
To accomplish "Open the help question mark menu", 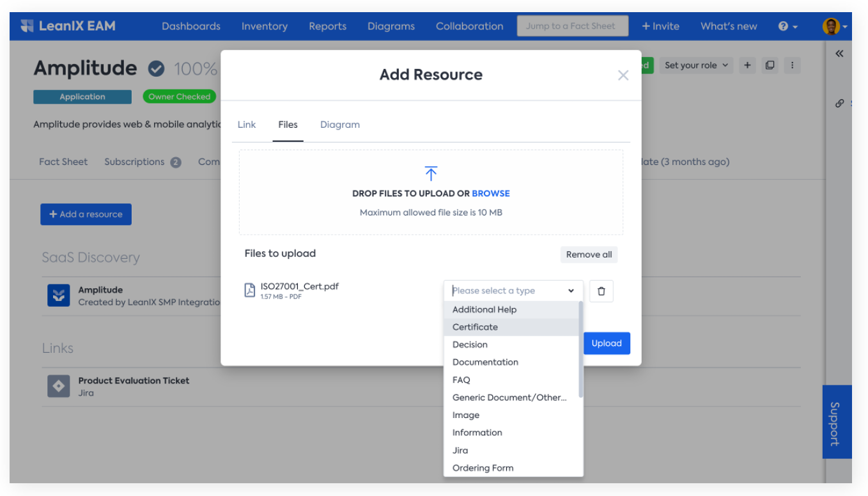I will click(787, 26).
